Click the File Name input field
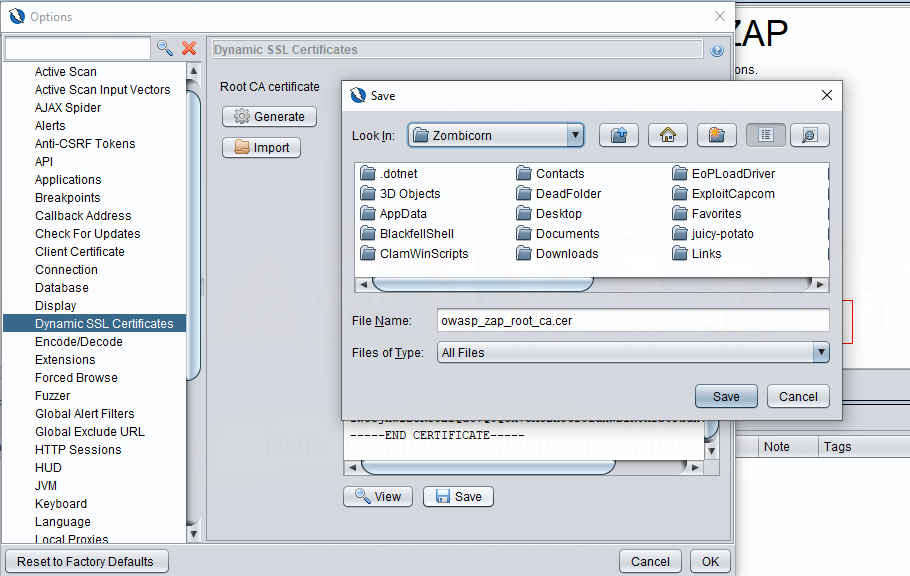 633,321
